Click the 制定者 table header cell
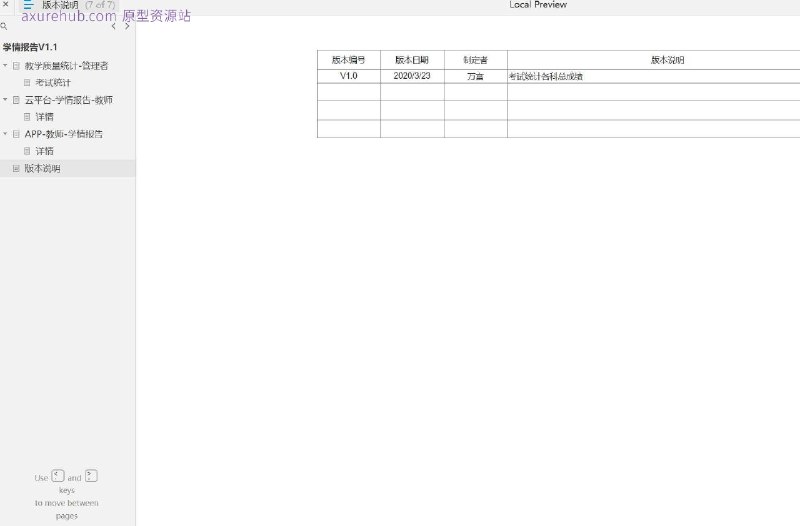This screenshot has width=800, height=526. (476, 60)
